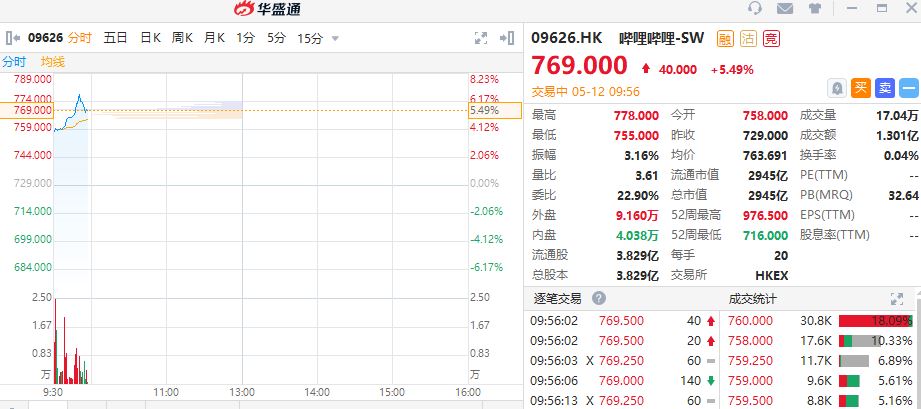
Task: Open the chart period dropdown arrow
Action: coord(335,39)
